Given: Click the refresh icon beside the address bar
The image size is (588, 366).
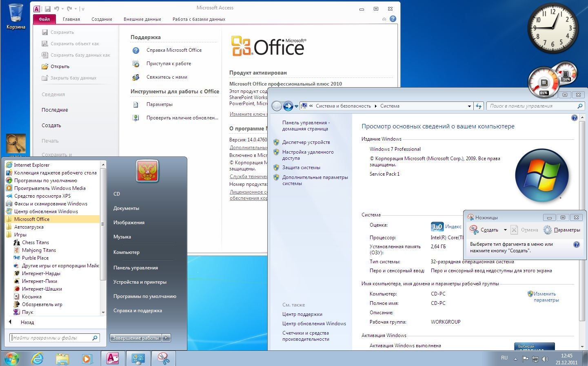Looking at the screenshot, I should pos(479,106).
